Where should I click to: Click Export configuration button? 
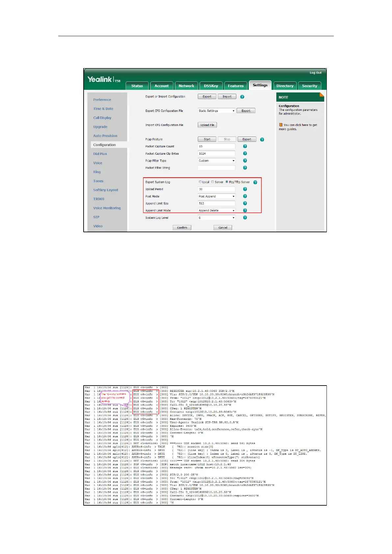[x=207, y=97]
